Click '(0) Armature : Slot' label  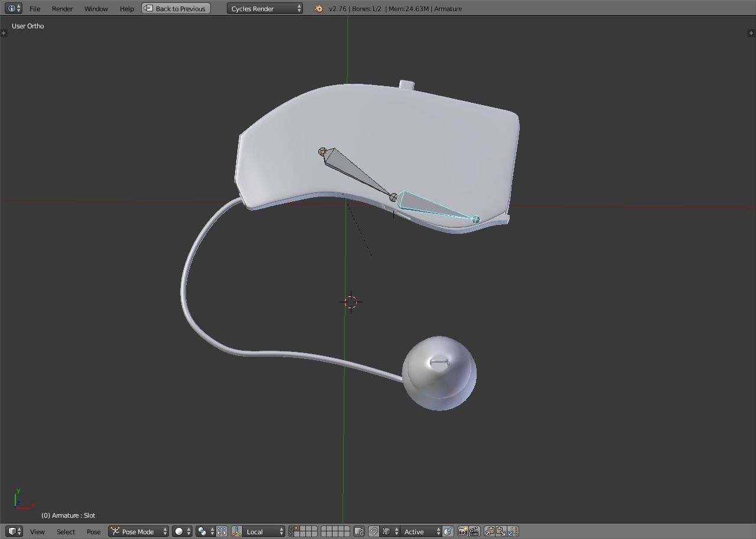pos(68,515)
